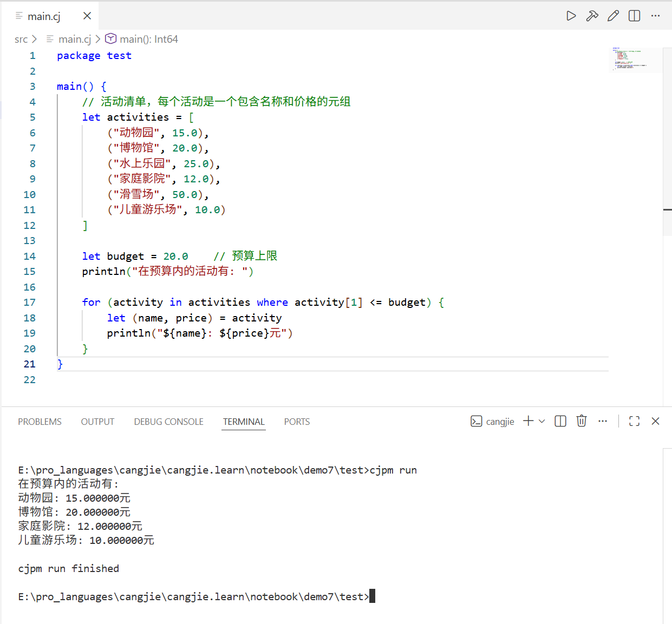Click the ("动物园", 15.0) tuple line
This screenshot has width=672, height=624.
click(x=158, y=133)
